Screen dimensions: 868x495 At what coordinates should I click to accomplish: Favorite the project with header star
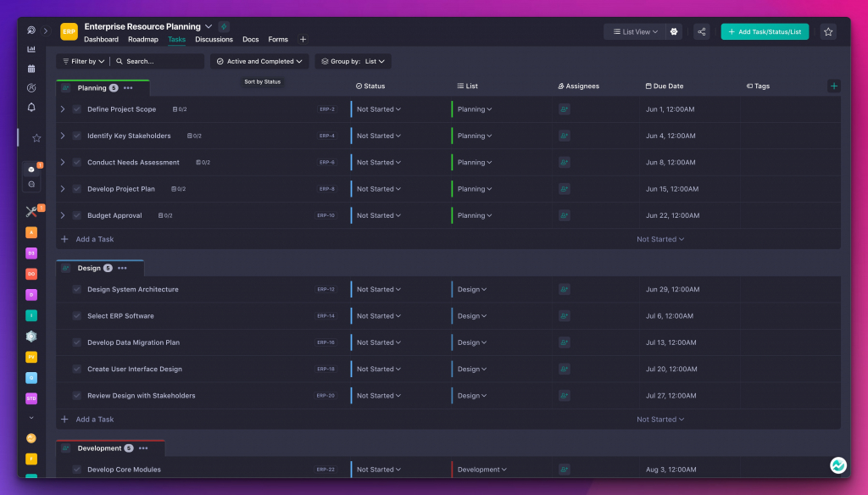coord(828,31)
